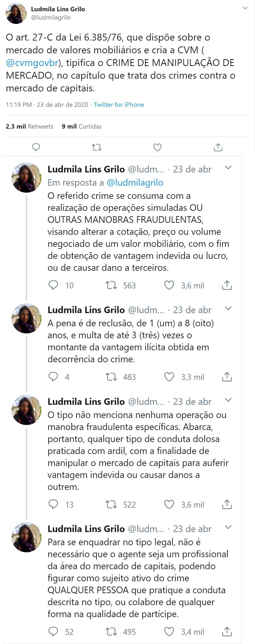View the 9 mil Curtidas list

pos(82,127)
